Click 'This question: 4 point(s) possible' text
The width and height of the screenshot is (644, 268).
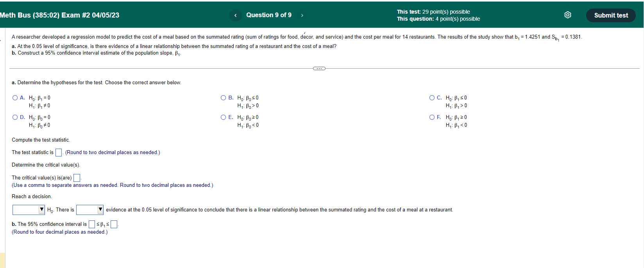pos(438,19)
